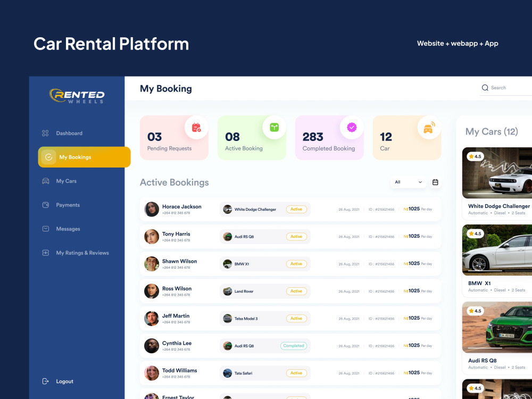Click Todd Williams's avatar

point(152,373)
